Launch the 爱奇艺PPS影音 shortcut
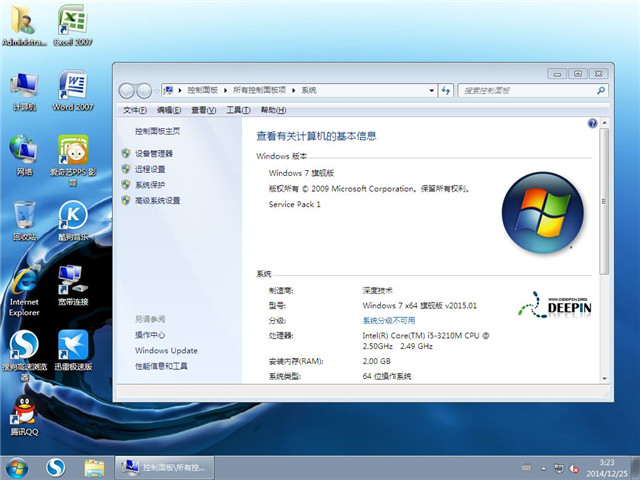Viewport: 640px width, 480px height. tap(73, 160)
